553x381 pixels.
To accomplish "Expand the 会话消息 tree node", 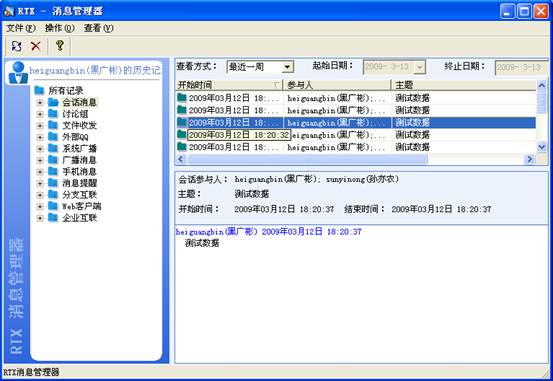I will 40,103.
